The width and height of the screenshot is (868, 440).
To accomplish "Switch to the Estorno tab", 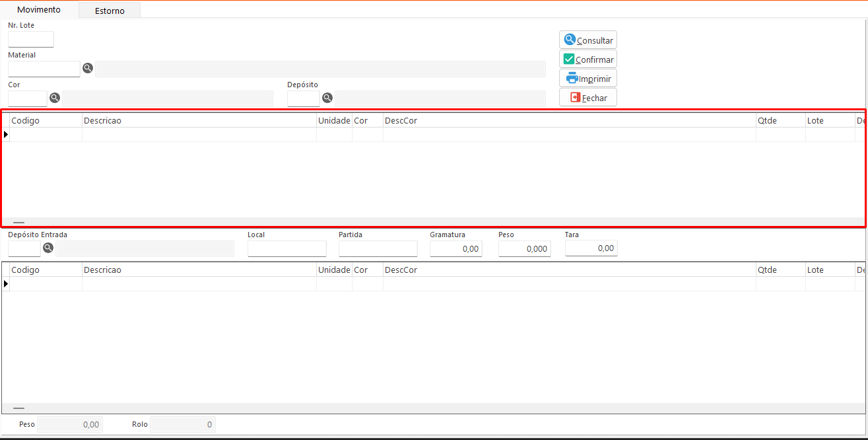I will pyautogui.click(x=110, y=11).
